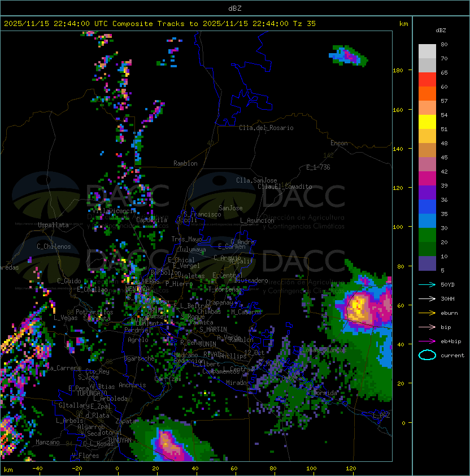
Task: Click the 'Carrizal' map label
Action: click(x=168, y=379)
